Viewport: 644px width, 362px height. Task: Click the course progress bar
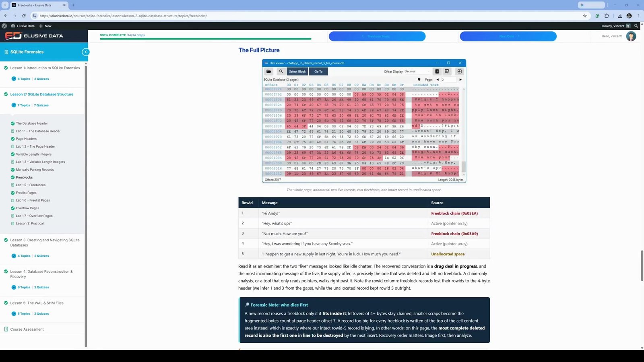(206, 39)
